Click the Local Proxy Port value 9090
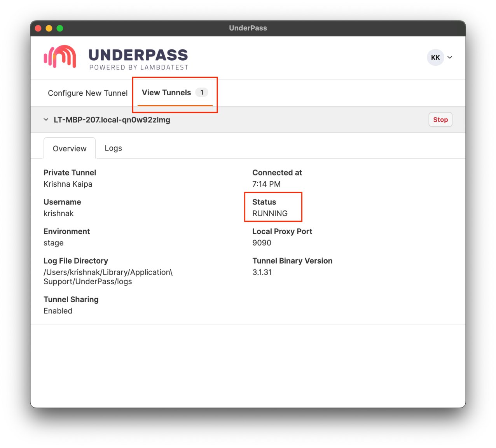 (262, 243)
